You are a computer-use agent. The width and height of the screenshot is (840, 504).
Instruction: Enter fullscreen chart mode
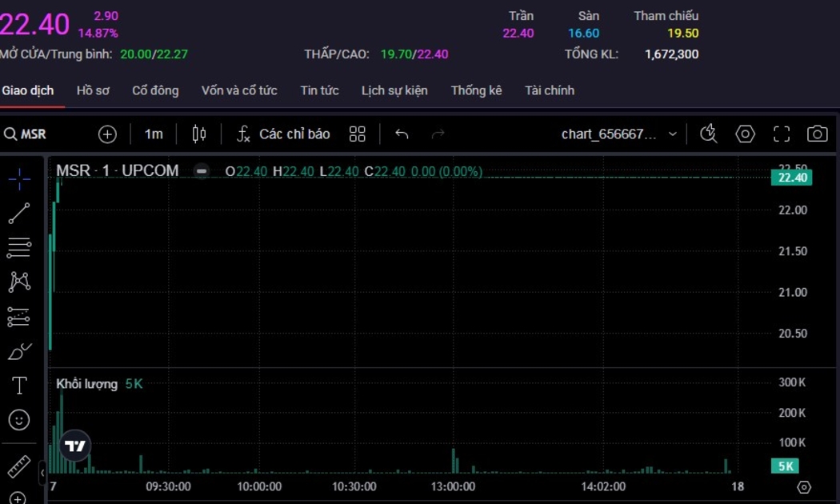[x=781, y=134]
